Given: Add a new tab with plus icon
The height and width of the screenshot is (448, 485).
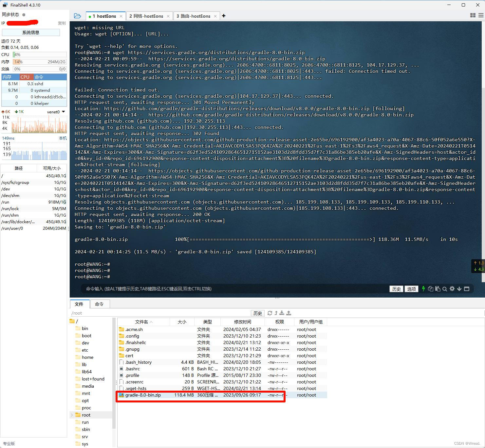Looking at the screenshot, I should 224,16.
